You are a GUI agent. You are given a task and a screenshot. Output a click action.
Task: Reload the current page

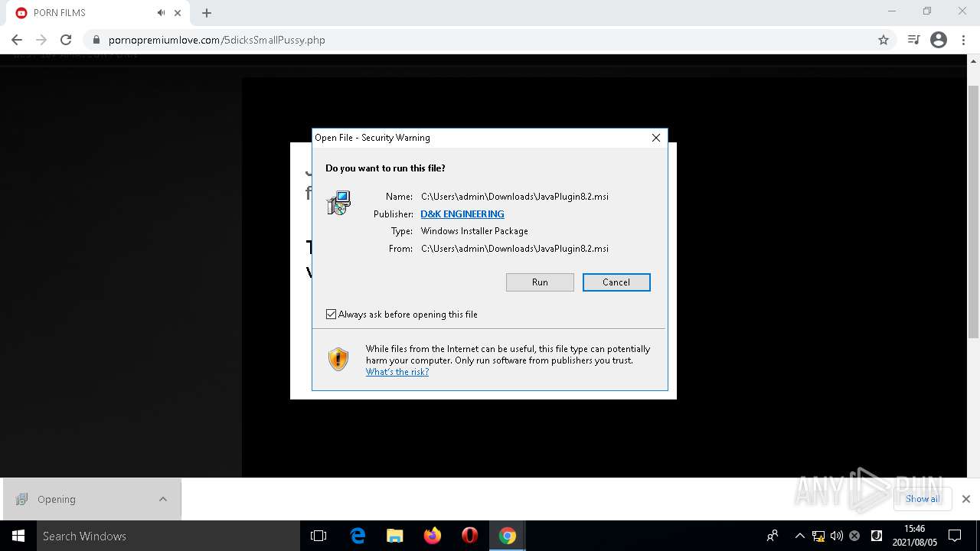coord(66,40)
